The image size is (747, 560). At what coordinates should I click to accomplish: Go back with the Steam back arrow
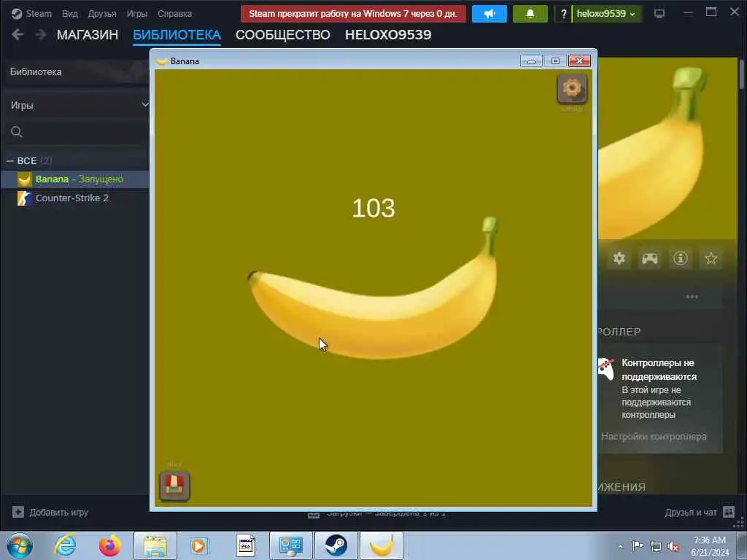coord(18,34)
